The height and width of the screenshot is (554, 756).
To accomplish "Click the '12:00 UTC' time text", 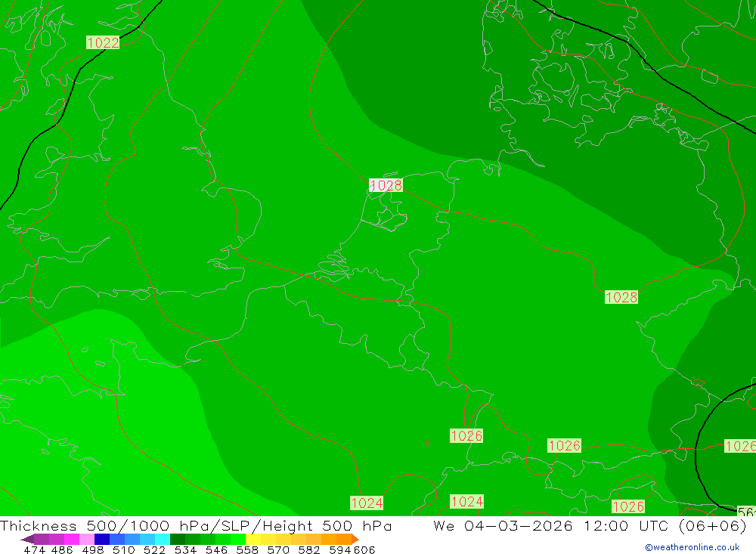I will pyautogui.click(x=627, y=525).
